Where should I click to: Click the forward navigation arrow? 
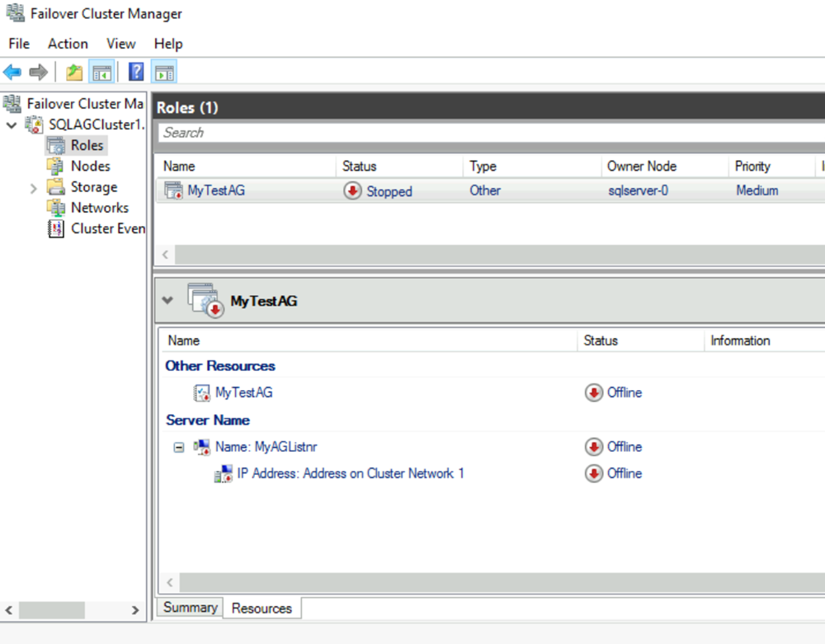click(x=36, y=72)
